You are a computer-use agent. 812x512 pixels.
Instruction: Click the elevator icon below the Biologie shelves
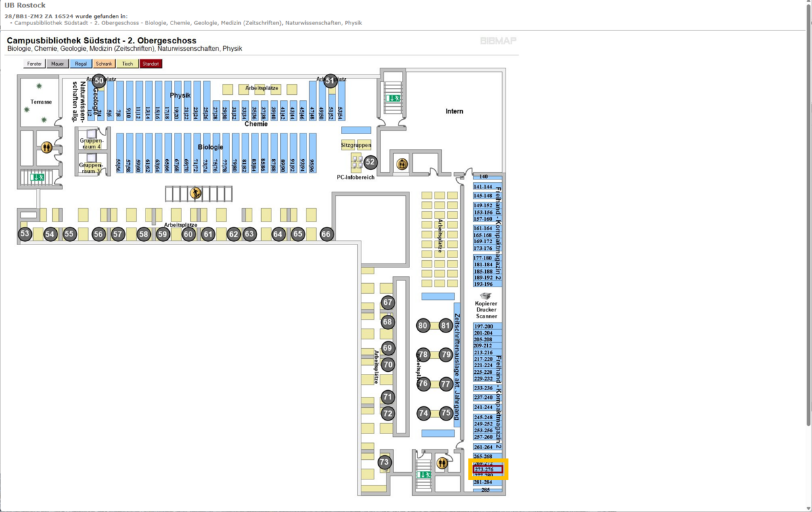(196, 194)
